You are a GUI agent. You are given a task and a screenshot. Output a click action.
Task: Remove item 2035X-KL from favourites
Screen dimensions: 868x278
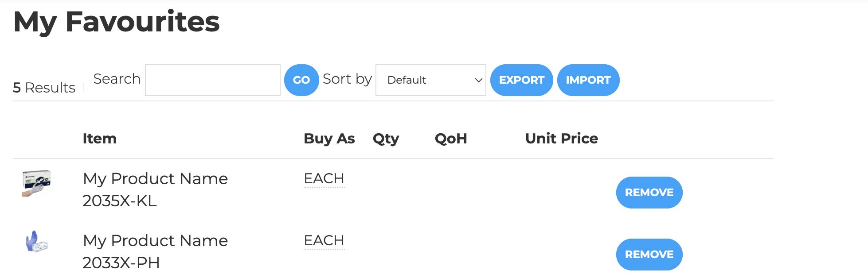pos(649,193)
